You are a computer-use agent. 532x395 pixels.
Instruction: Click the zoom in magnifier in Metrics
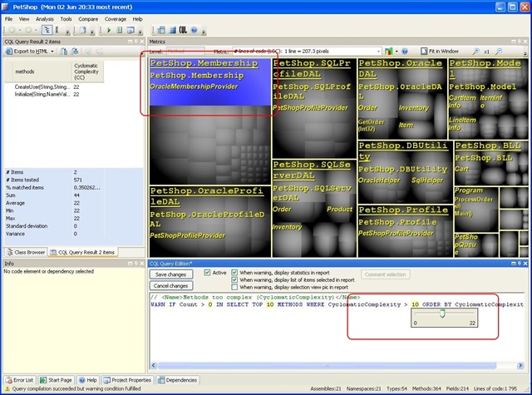click(x=476, y=52)
